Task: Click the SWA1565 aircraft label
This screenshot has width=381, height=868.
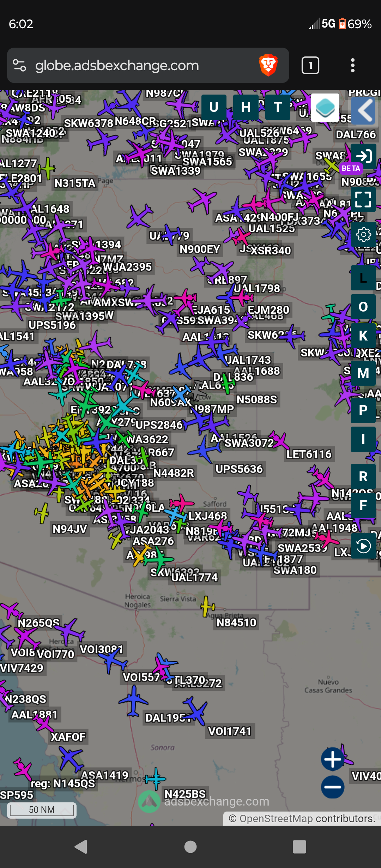Action: pos(207,162)
